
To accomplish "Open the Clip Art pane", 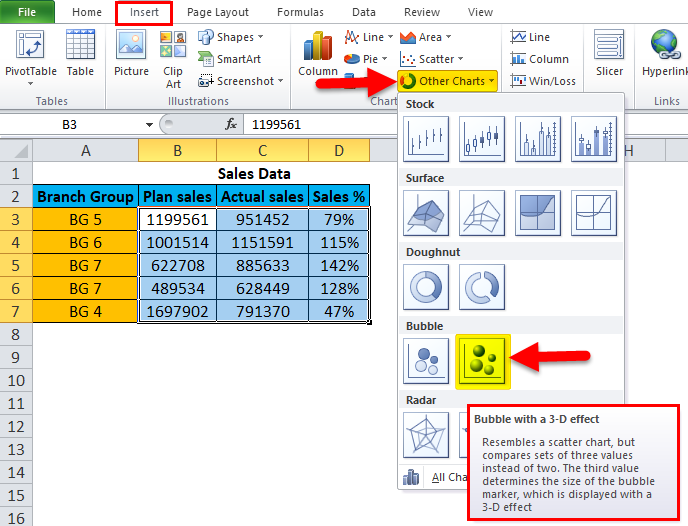I will (x=173, y=59).
